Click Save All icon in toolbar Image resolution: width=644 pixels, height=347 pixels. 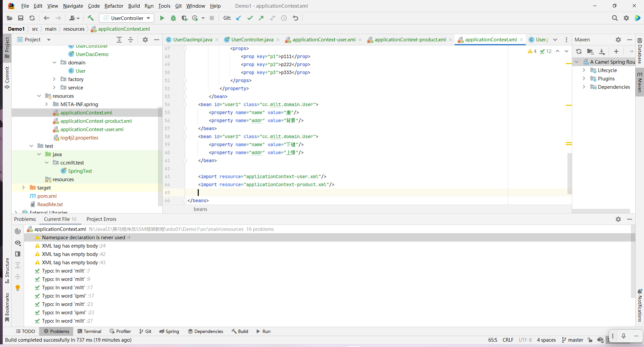[21, 18]
